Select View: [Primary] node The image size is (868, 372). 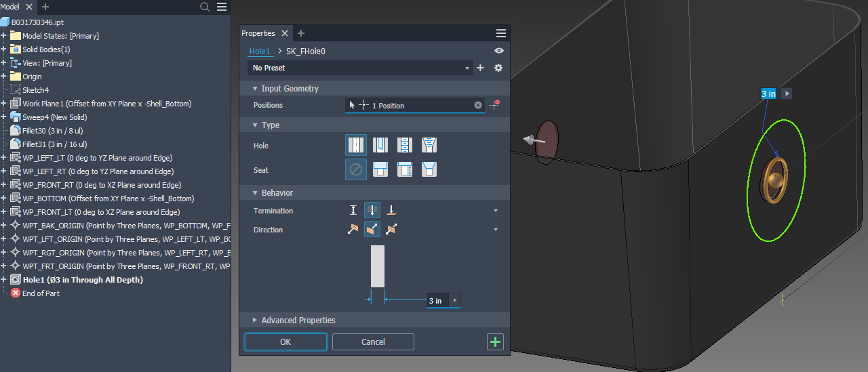click(47, 62)
